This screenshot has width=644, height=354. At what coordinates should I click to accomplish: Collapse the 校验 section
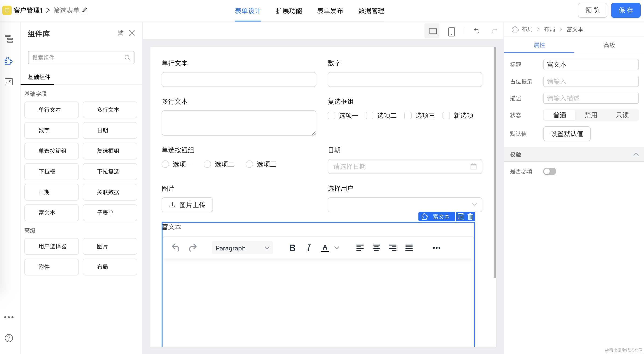636,154
